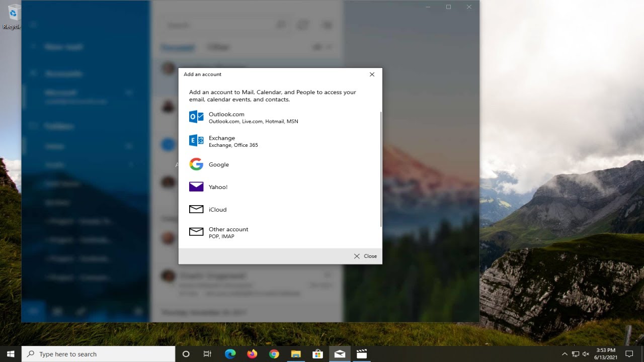The height and width of the screenshot is (362, 644).
Task: Select the Other account envelope icon
Action: (196, 232)
